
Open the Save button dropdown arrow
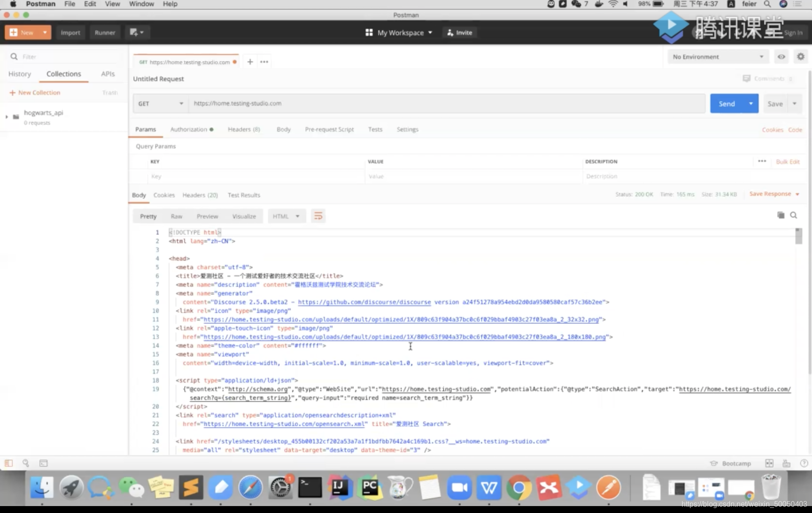point(794,104)
